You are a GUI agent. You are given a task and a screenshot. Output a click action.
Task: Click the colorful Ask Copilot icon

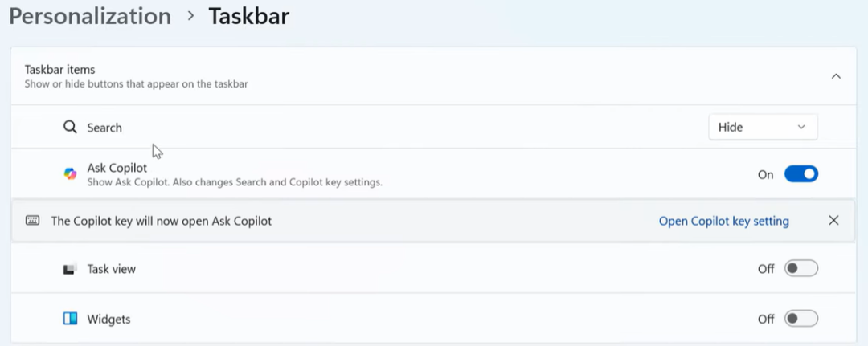tap(71, 173)
